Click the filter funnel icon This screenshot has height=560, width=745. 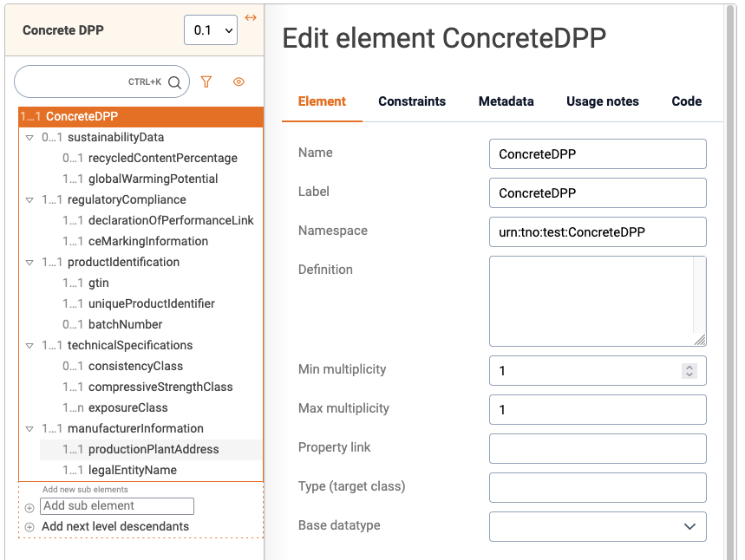pos(206,81)
